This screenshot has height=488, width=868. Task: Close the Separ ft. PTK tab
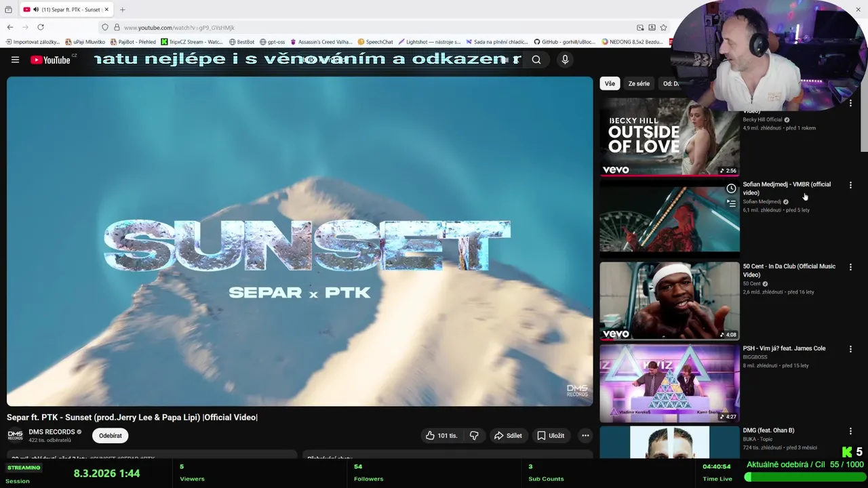pyautogui.click(x=106, y=9)
